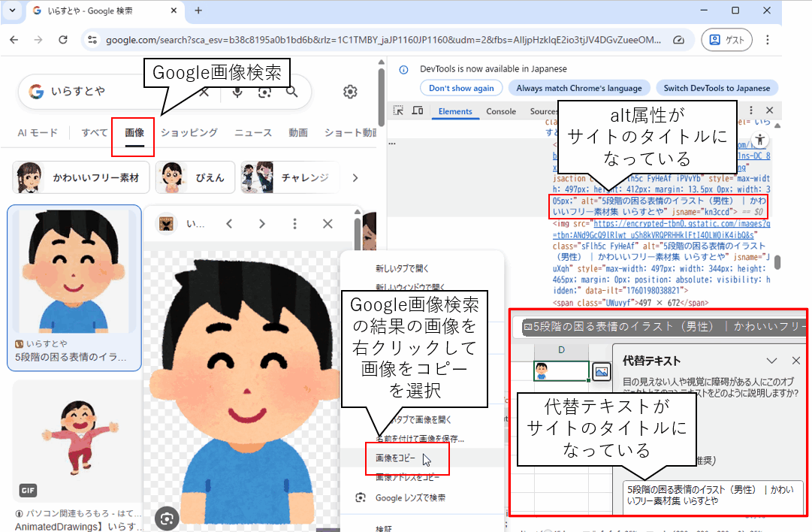Open quick settings gear icon
812x532 pixels.
click(x=350, y=92)
